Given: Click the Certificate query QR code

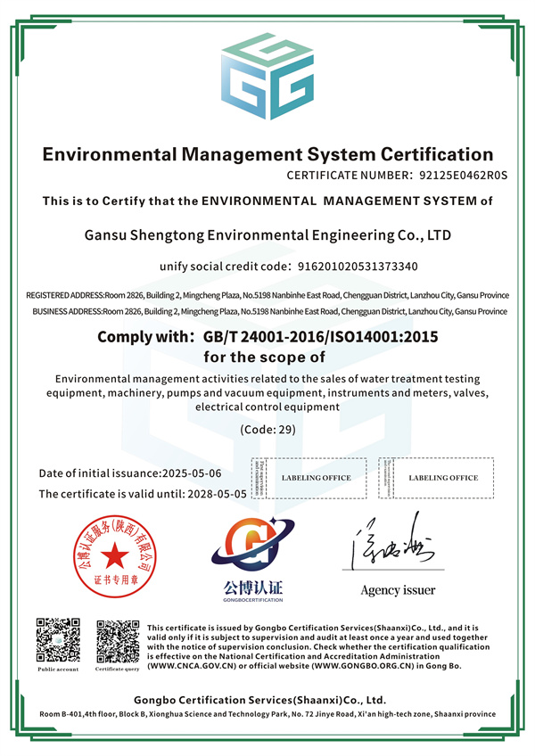Looking at the screenshot, I should click(117, 639).
